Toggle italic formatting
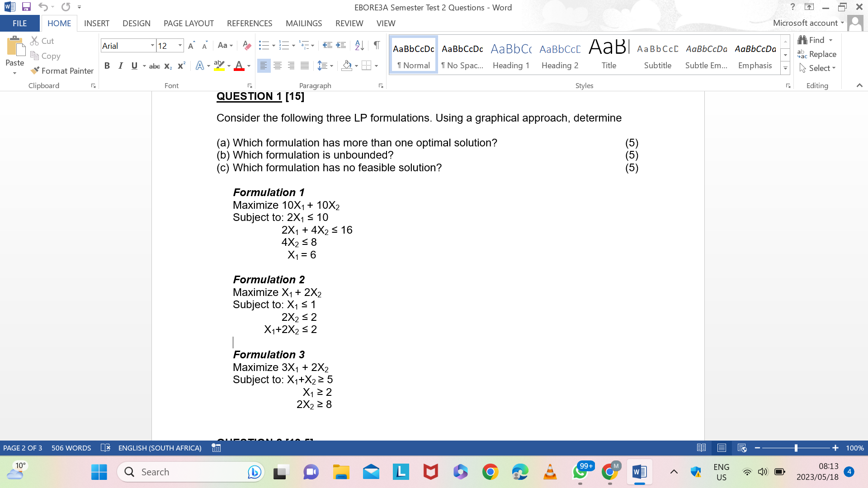 pyautogui.click(x=120, y=66)
